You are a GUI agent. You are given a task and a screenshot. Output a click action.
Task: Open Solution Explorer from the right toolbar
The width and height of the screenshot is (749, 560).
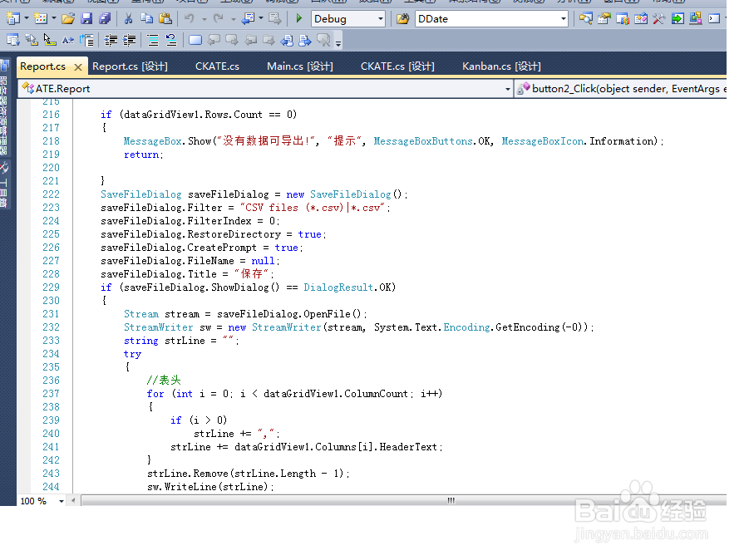click(585, 18)
